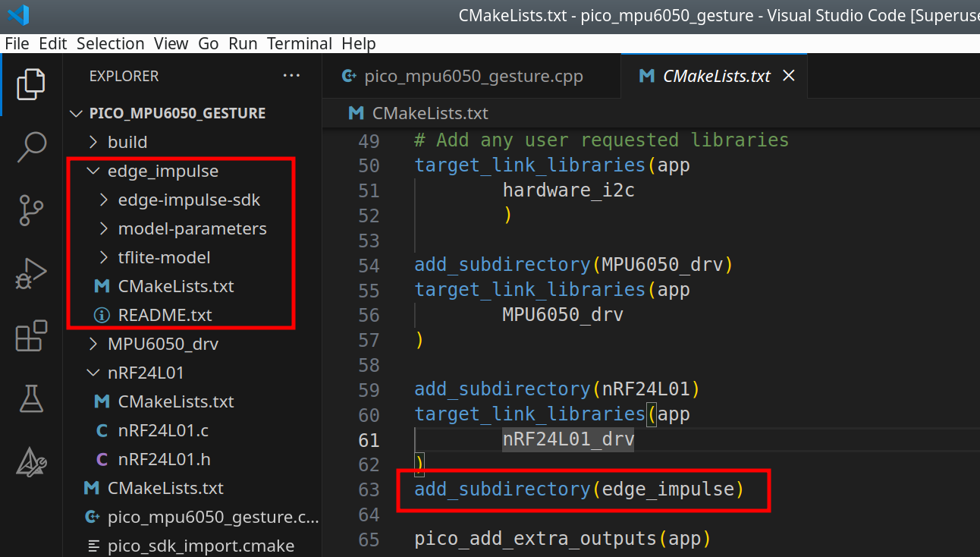This screenshot has height=557, width=980.
Task: Open the Help menu
Action: (x=359, y=43)
